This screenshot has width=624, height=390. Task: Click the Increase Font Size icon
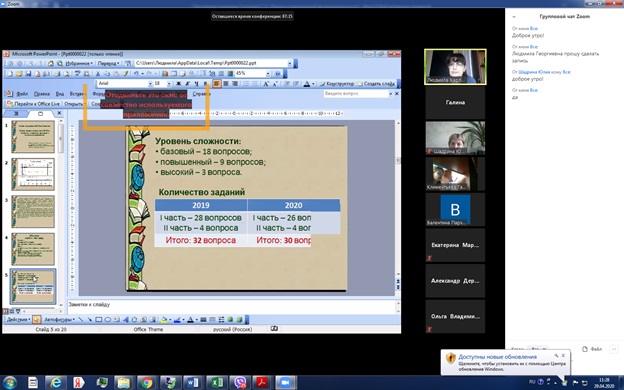[x=266, y=84]
